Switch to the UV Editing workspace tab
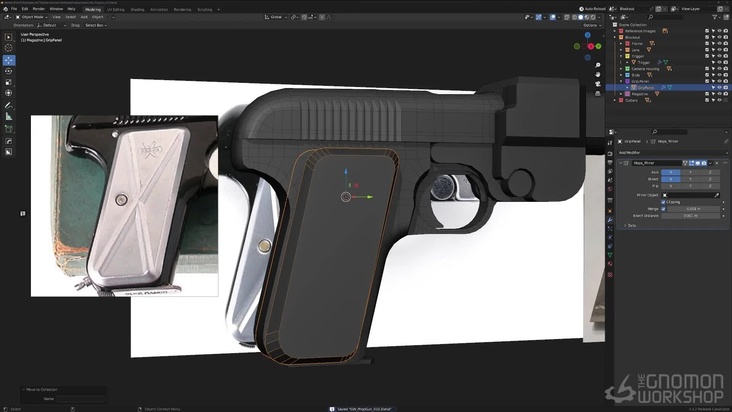Image resolution: width=732 pixels, height=412 pixels. [x=116, y=9]
